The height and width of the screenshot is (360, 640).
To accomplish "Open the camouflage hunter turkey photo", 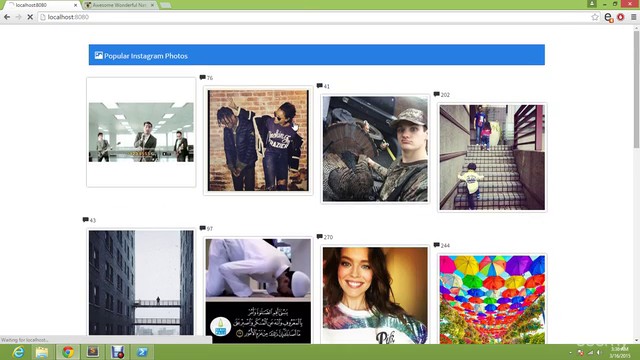I will coord(375,149).
